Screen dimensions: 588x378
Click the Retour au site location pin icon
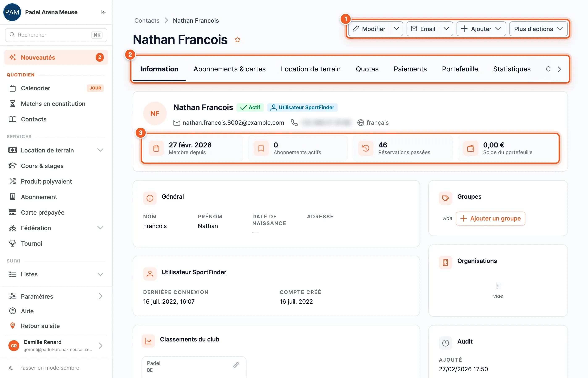tap(13, 326)
